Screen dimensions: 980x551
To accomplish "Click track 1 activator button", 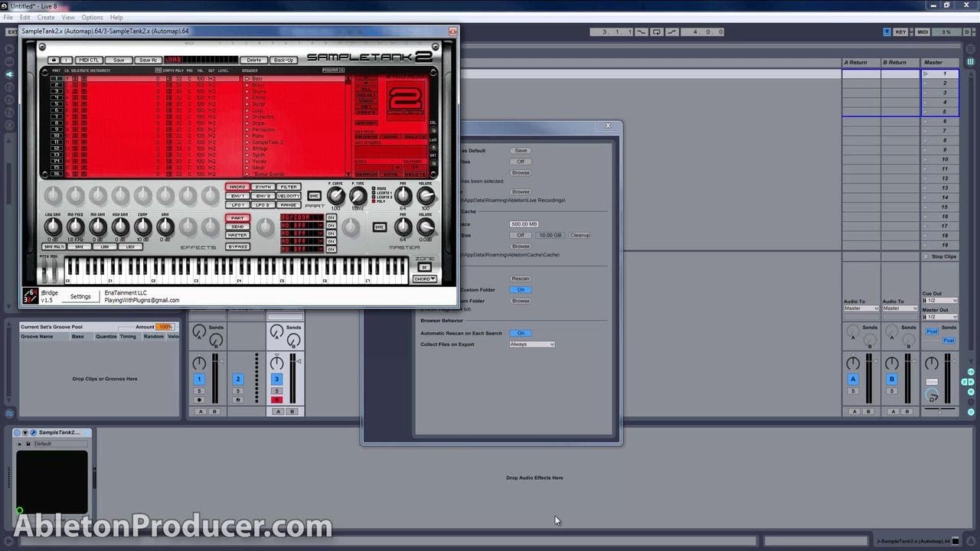I will click(199, 379).
